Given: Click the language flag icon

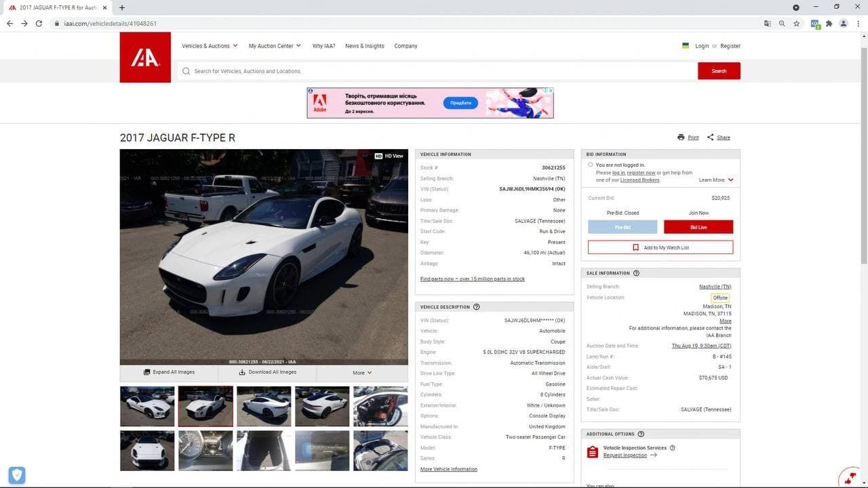Looking at the screenshot, I should pyautogui.click(x=686, y=46).
